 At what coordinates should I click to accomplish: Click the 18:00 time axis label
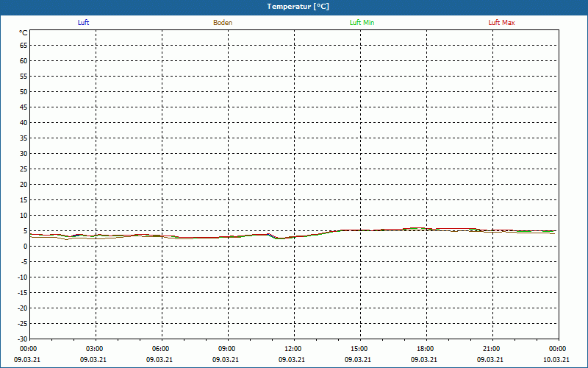pyautogui.click(x=426, y=349)
